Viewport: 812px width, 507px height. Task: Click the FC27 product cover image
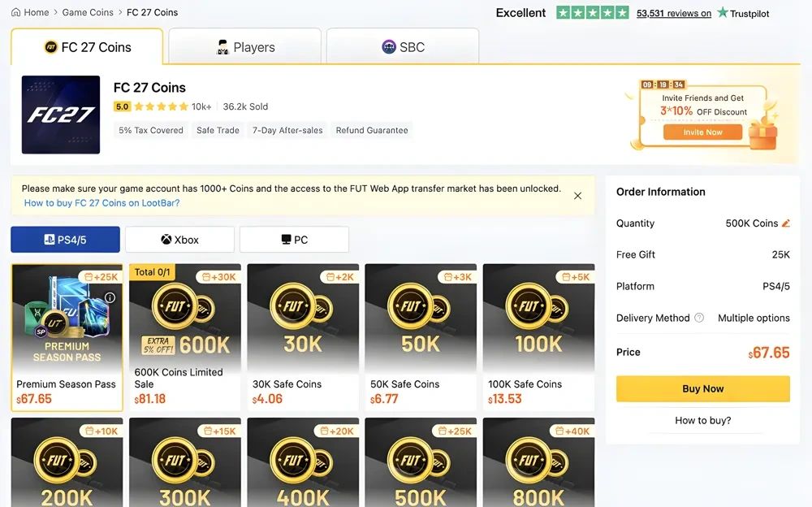pyautogui.click(x=61, y=115)
